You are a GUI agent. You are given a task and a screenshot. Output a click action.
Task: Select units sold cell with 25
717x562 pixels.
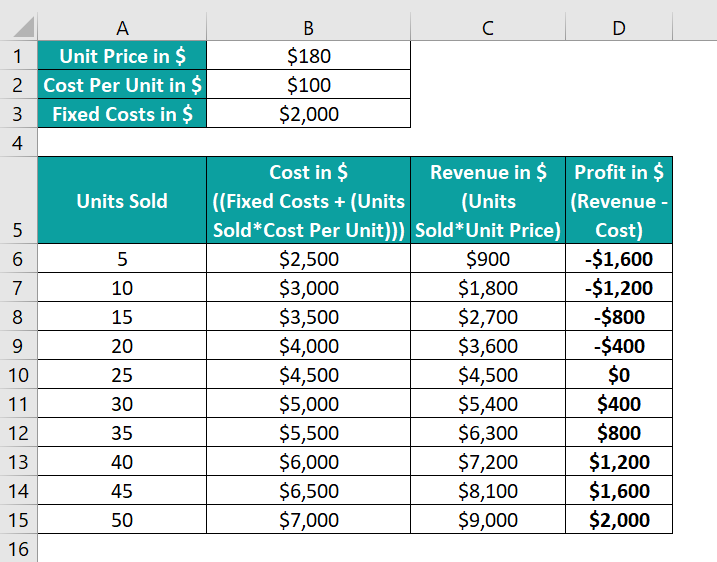coord(122,375)
